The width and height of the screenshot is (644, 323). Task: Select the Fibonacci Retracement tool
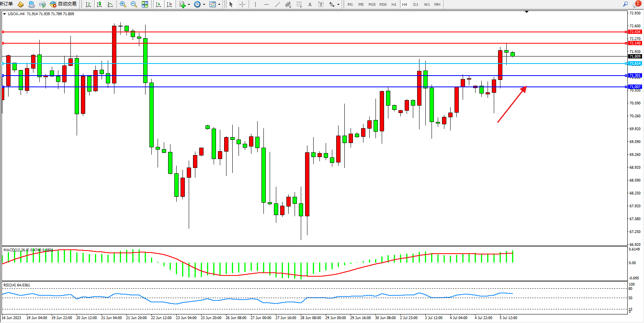[x=299, y=4]
